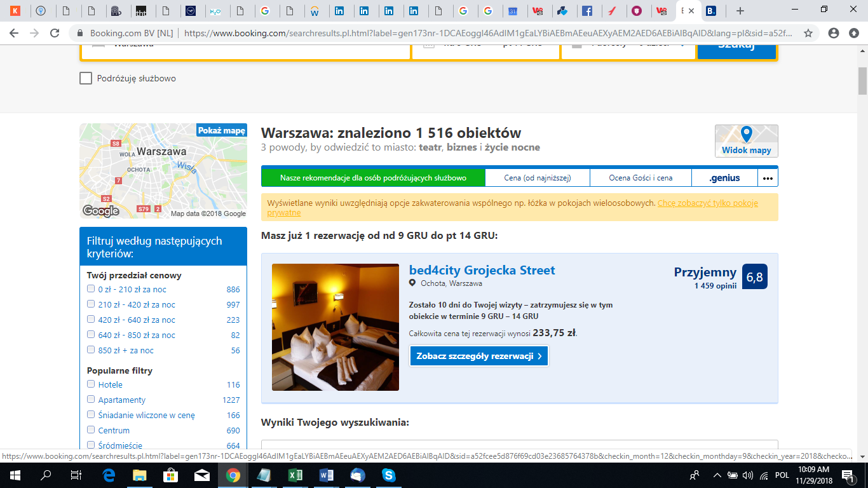Sort by Cena (od najniższej)
This screenshot has height=488, width=868.
(x=538, y=178)
